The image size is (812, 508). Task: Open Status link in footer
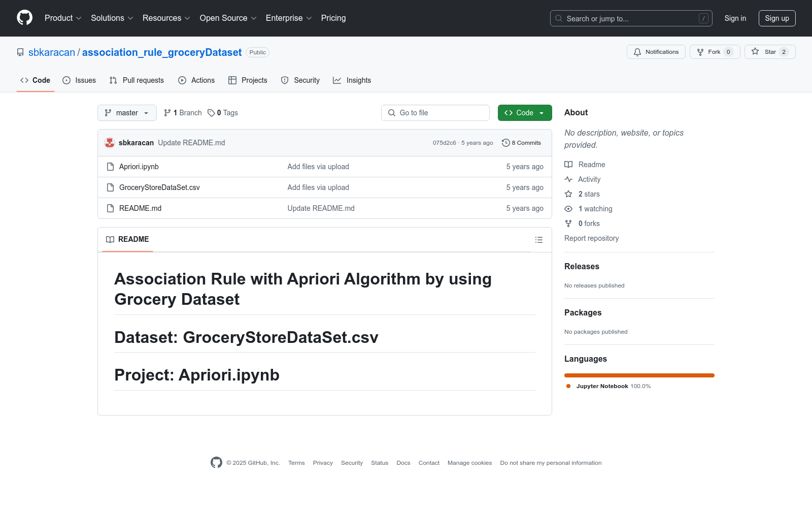coord(380,463)
